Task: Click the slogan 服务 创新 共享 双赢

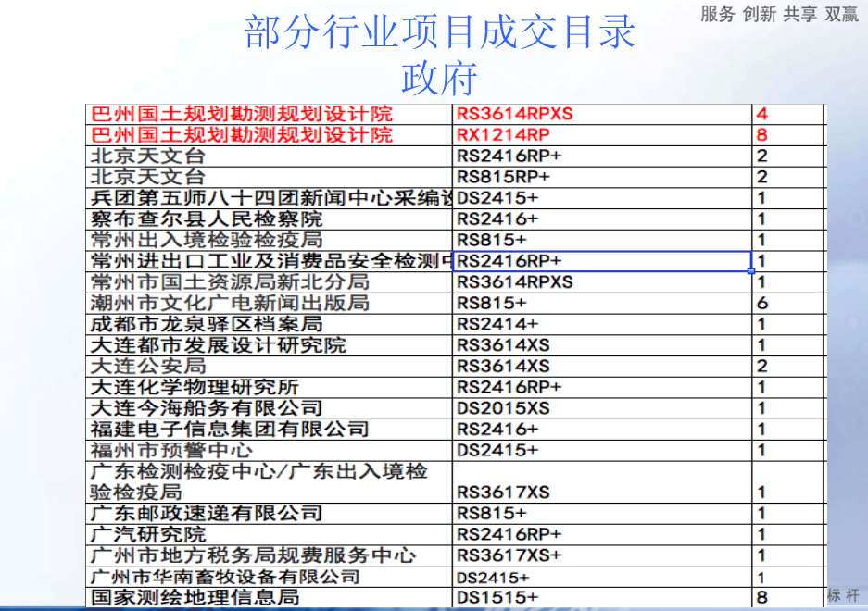Action: pyautogui.click(x=779, y=13)
